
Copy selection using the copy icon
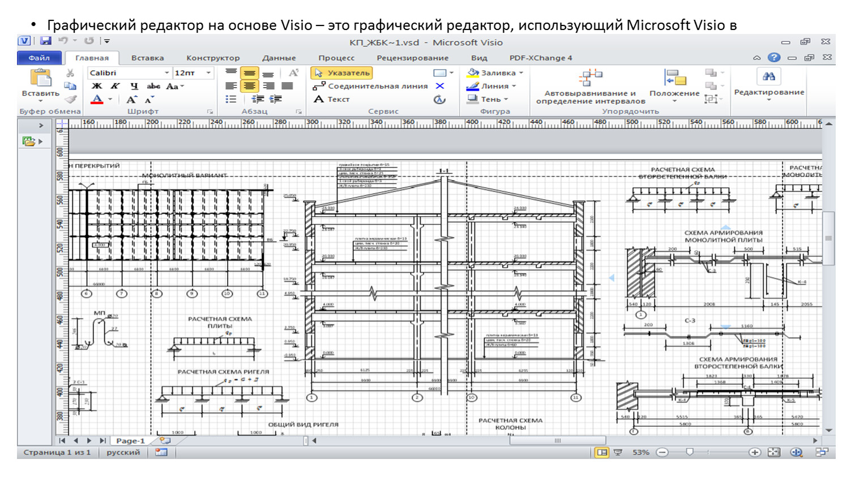pyautogui.click(x=70, y=86)
